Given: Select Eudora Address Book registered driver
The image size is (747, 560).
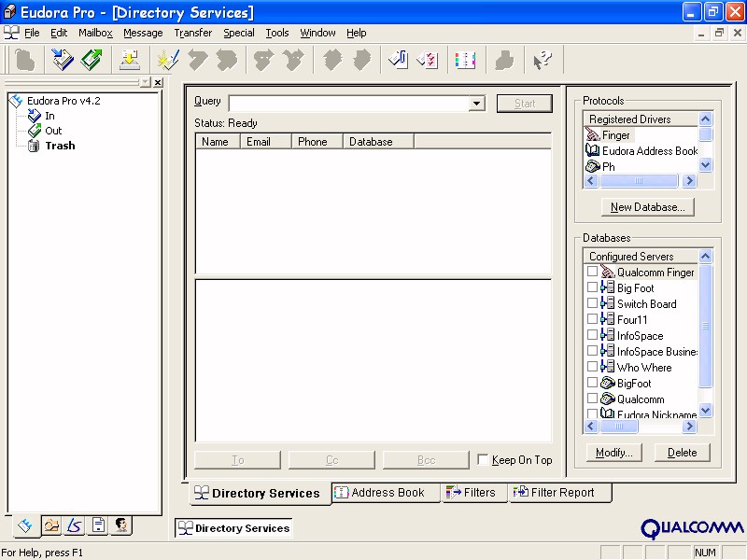Looking at the screenshot, I should (x=641, y=151).
